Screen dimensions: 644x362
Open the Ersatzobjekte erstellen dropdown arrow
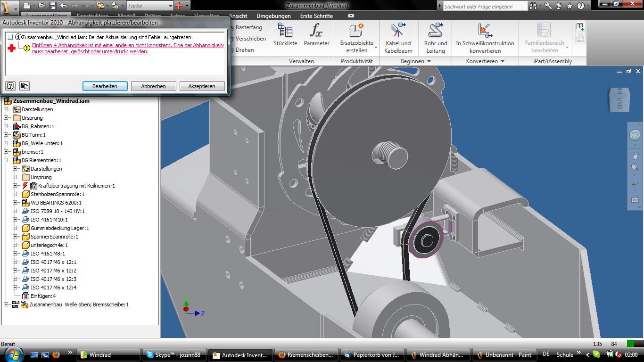click(x=376, y=47)
